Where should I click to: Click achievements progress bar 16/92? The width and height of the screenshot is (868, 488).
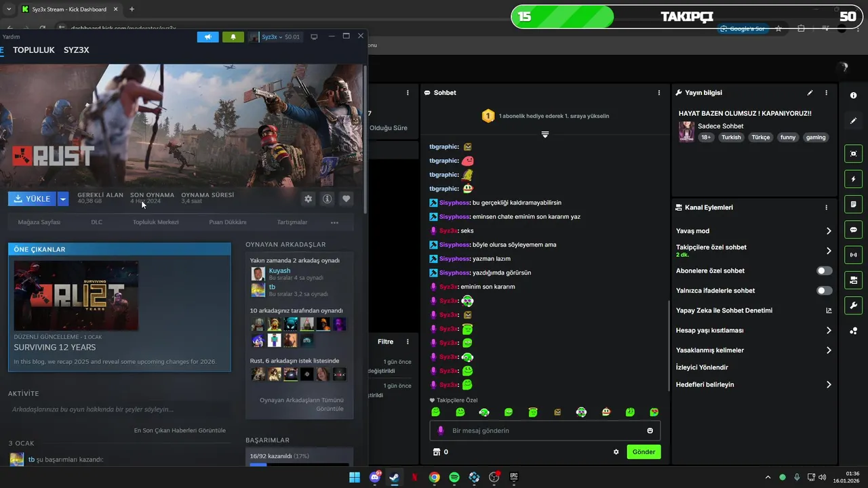[299, 465]
